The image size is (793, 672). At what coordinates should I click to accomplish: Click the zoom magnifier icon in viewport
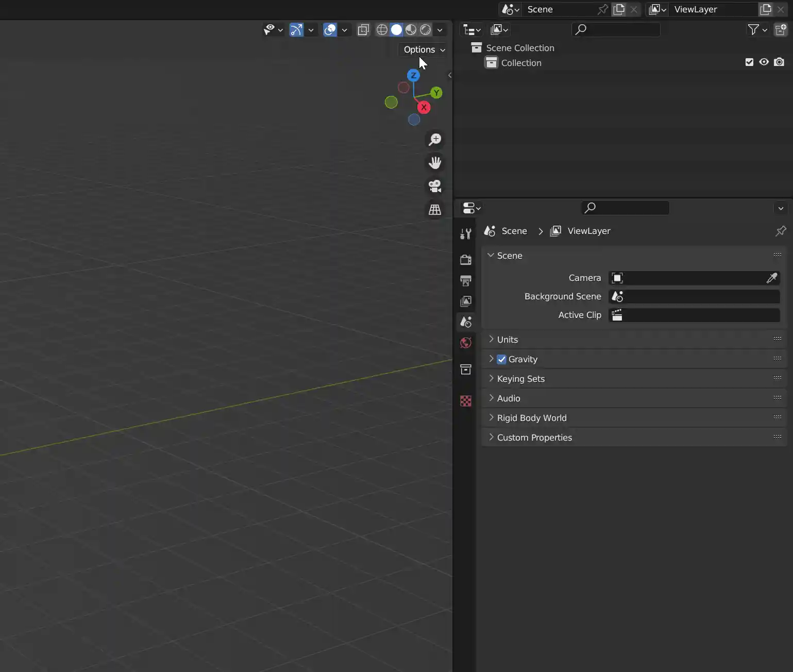coord(435,140)
